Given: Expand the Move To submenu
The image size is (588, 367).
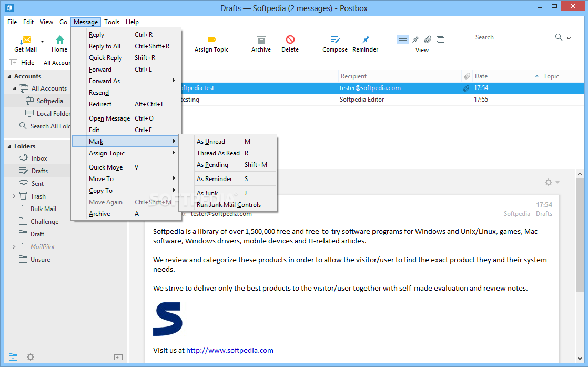Looking at the screenshot, I should [x=126, y=179].
